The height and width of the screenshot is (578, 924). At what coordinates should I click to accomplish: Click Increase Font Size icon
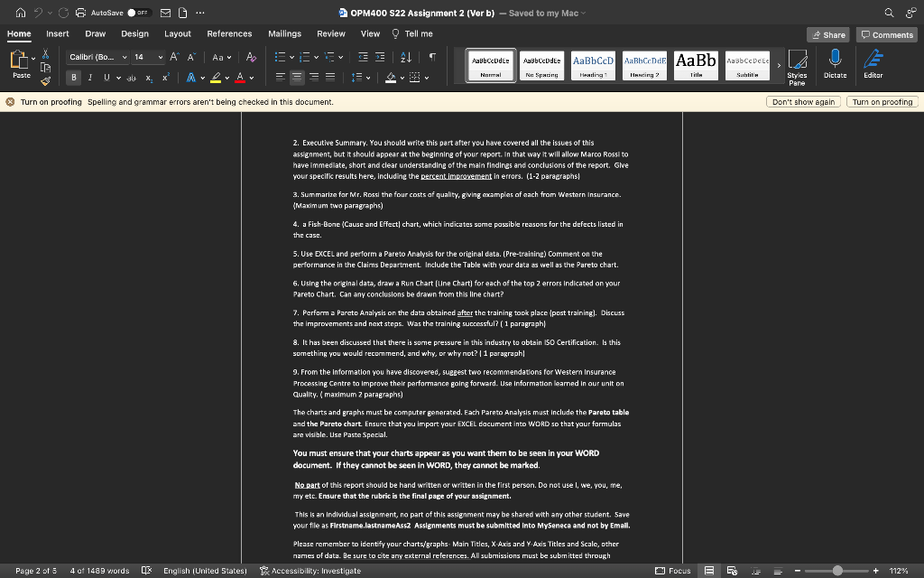[174, 57]
